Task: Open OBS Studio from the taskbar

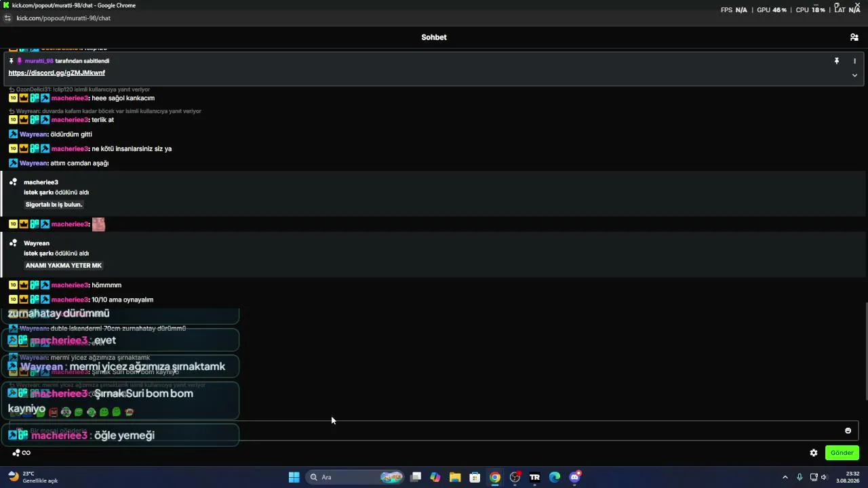Action: 515,477
